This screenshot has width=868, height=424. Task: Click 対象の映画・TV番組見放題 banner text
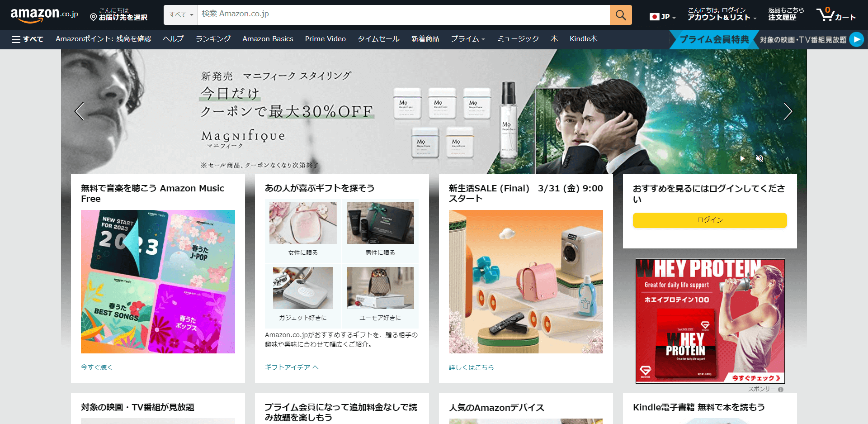803,40
